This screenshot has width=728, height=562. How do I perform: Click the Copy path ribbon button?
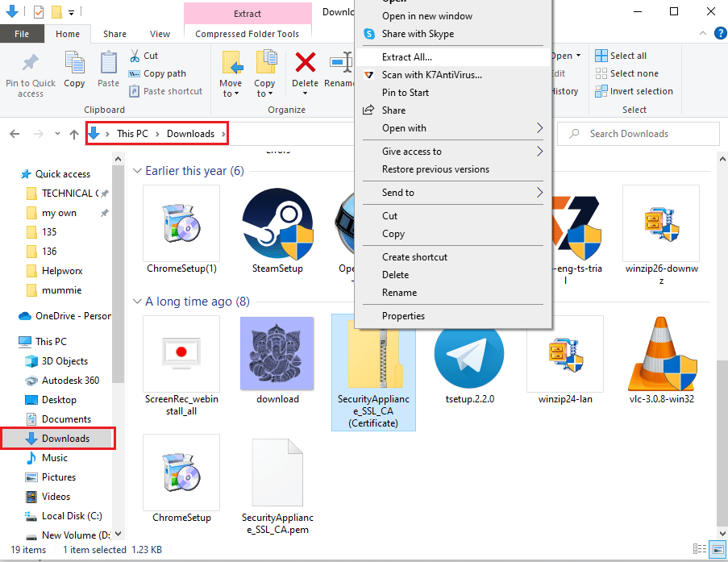tap(157, 73)
